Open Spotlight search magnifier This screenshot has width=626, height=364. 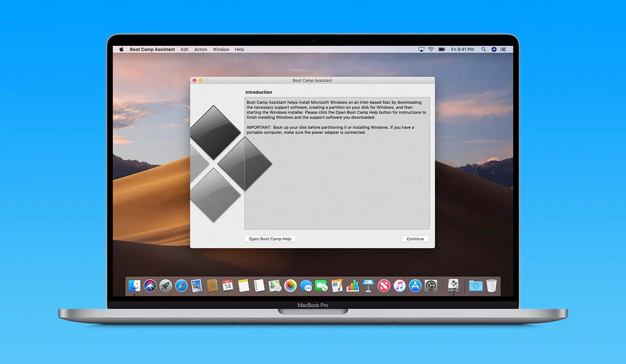[x=484, y=50]
